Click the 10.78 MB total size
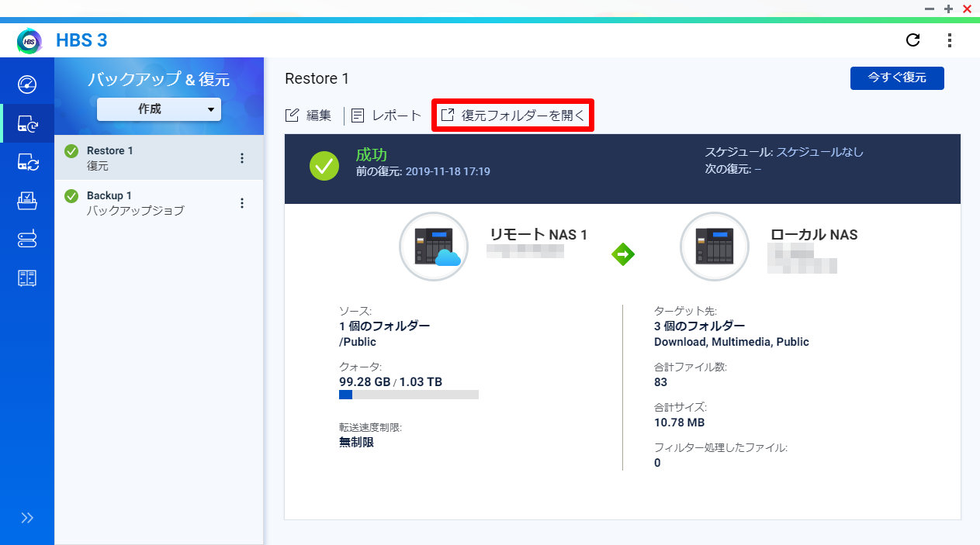 click(x=680, y=423)
